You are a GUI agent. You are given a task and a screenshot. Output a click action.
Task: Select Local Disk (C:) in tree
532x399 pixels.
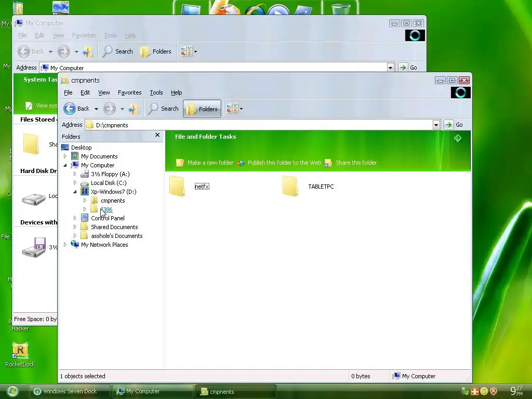(x=108, y=183)
